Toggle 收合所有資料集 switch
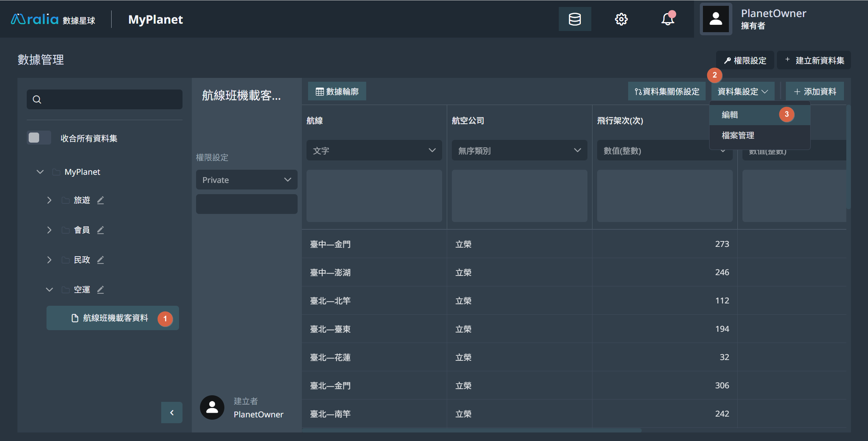This screenshot has width=868, height=441. pos(39,138)
